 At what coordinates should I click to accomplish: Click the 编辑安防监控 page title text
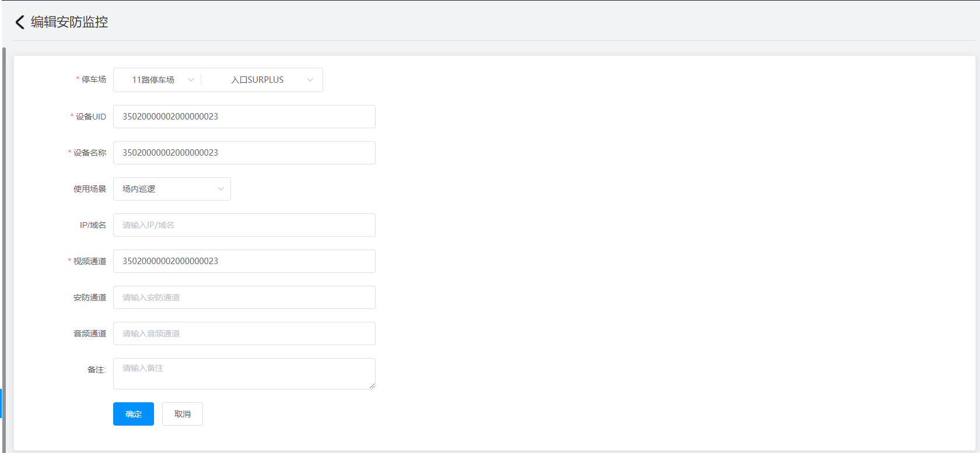[69, 22]
